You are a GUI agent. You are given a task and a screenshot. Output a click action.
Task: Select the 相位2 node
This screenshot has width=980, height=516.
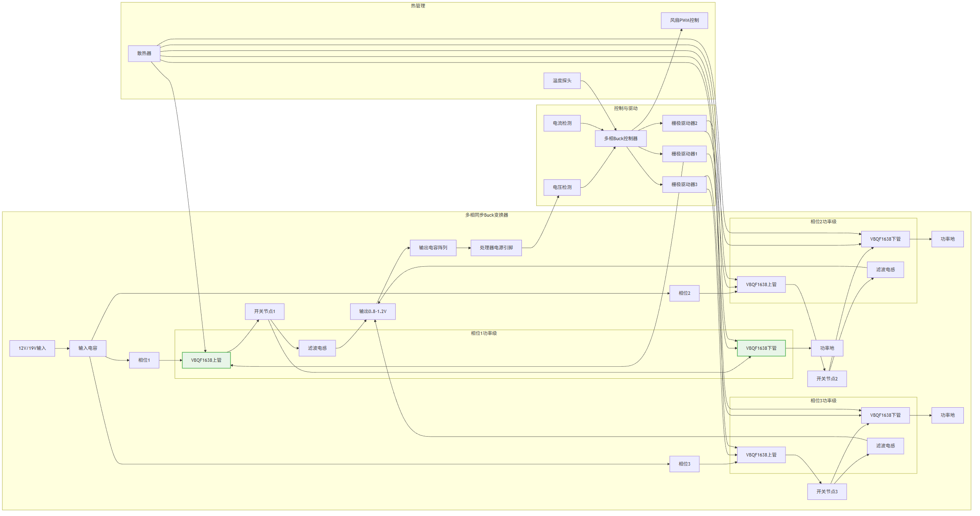(x=684, y=293)
